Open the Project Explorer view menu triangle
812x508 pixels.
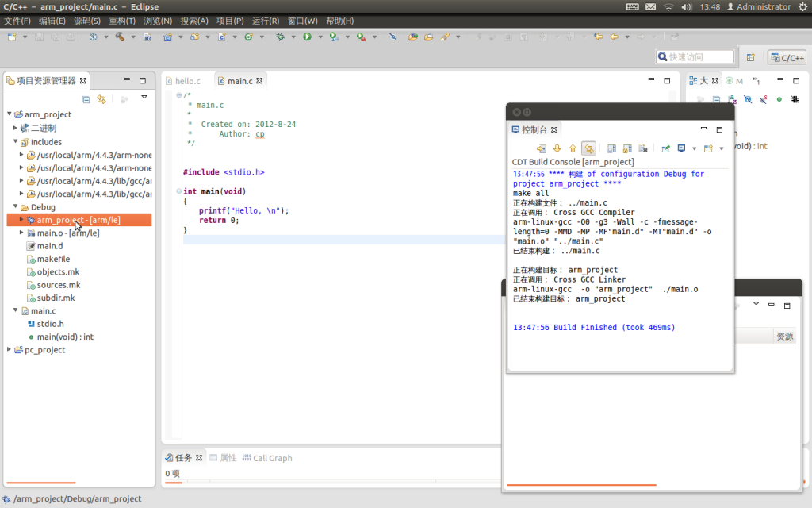(x=144, y=97)
